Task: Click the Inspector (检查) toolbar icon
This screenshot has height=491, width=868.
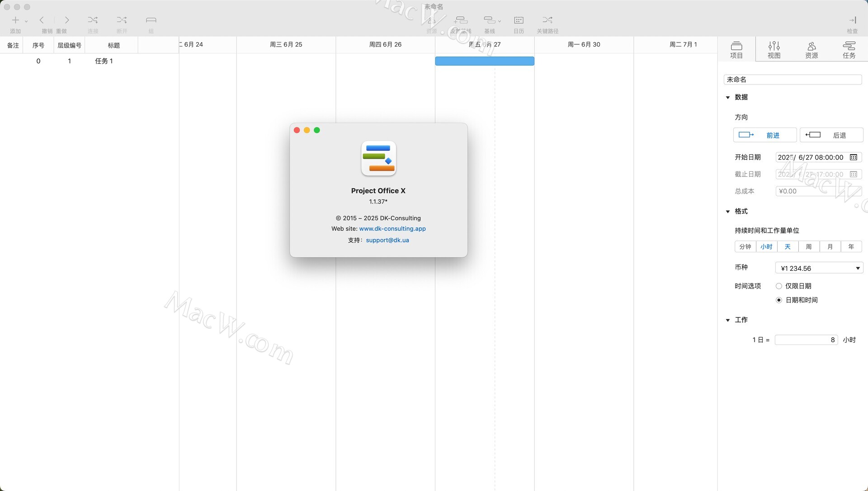Action: click(852, 20)
